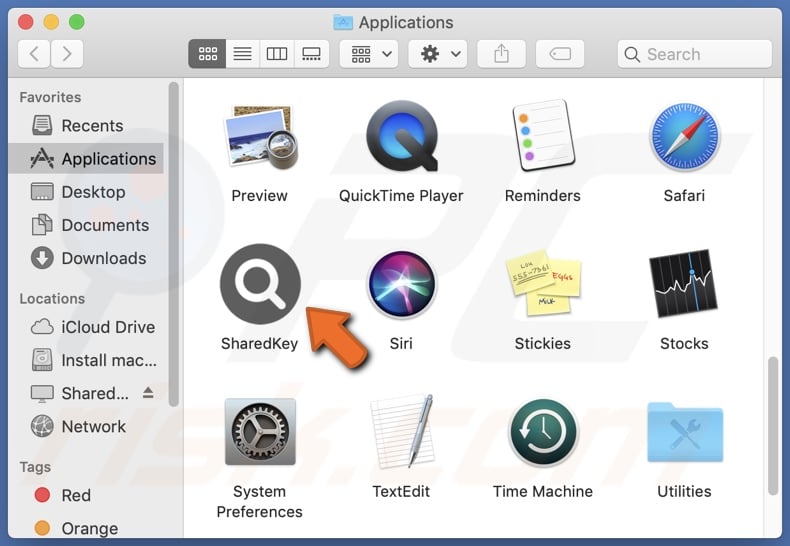Open the Action gear menu
This screenshot has width=790, height=546.
pos(438,53)
